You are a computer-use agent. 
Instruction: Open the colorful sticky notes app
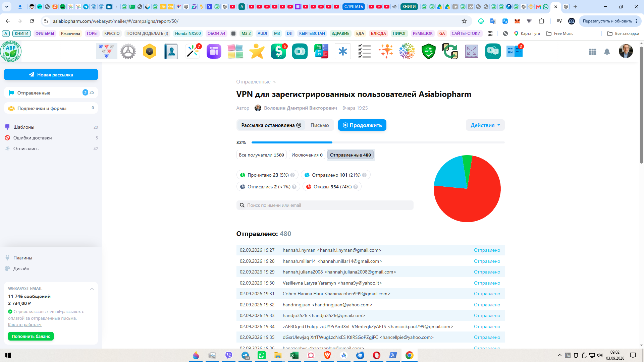tap(235, 51)
